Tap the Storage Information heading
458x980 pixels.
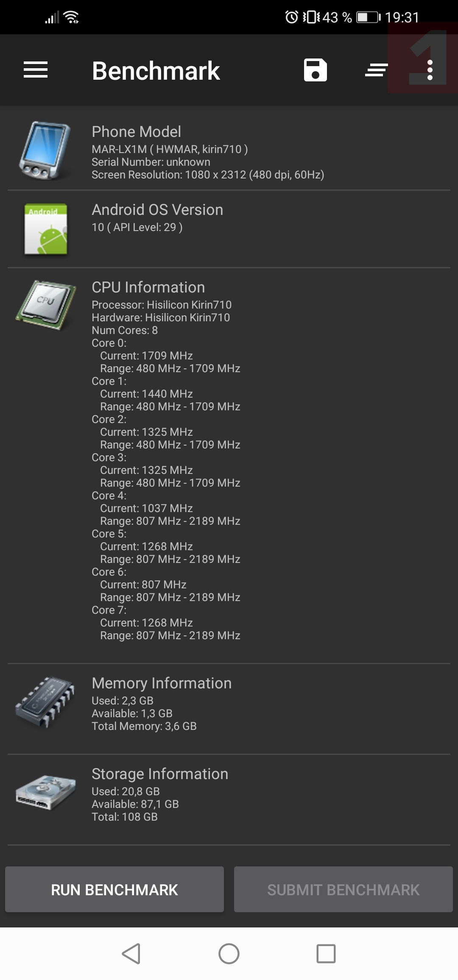160,774
